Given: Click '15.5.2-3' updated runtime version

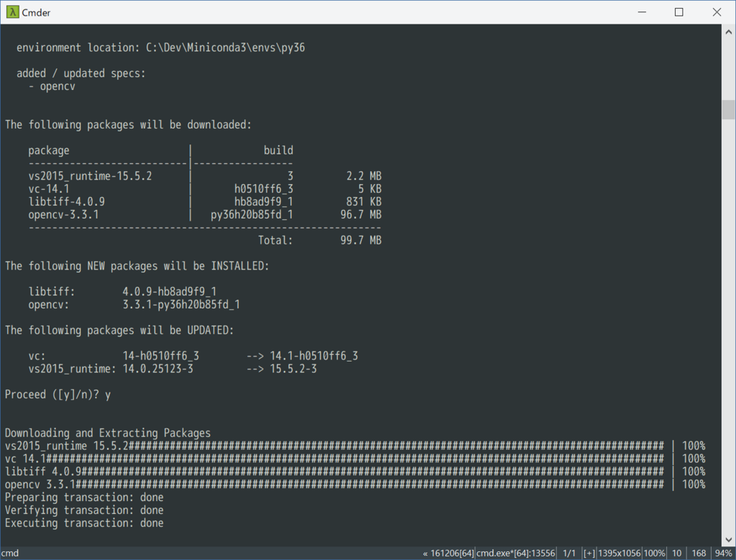Looking at the screenshot, I should (293, 369).
